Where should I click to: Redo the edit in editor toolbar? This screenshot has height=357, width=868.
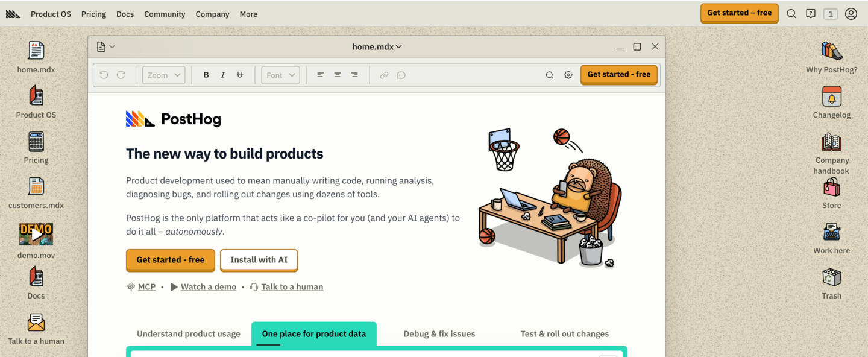point(121,75)
